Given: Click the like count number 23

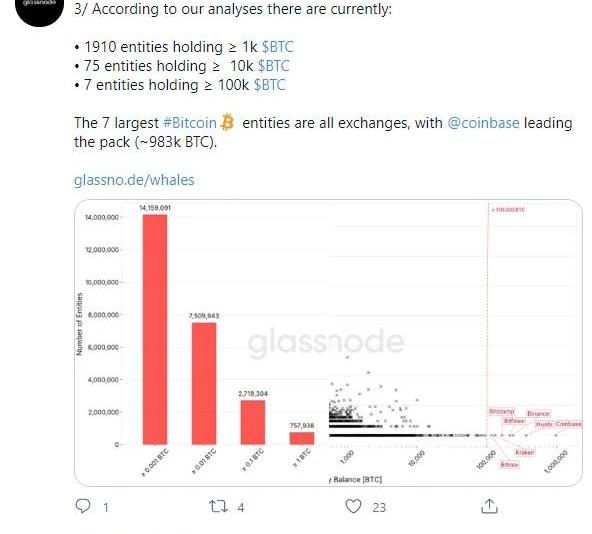Looking at the screenshot, I should coord(379,507).
